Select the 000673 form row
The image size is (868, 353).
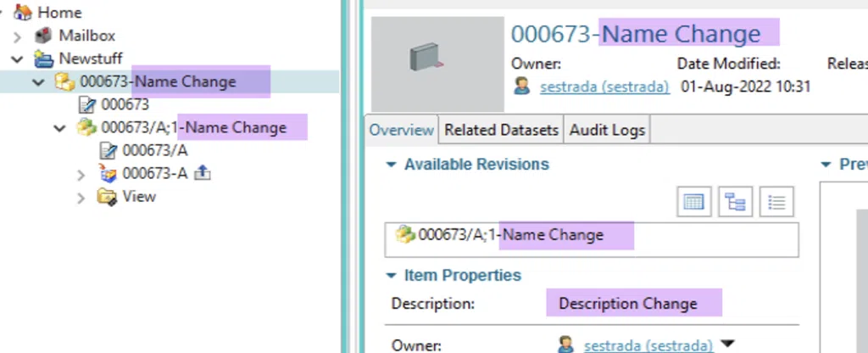(x=125, y=104)
